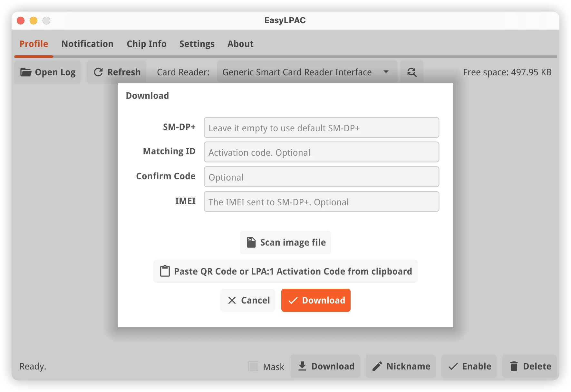Click Scan image file button
The image size is (571, 392).
tap(285, 242)
